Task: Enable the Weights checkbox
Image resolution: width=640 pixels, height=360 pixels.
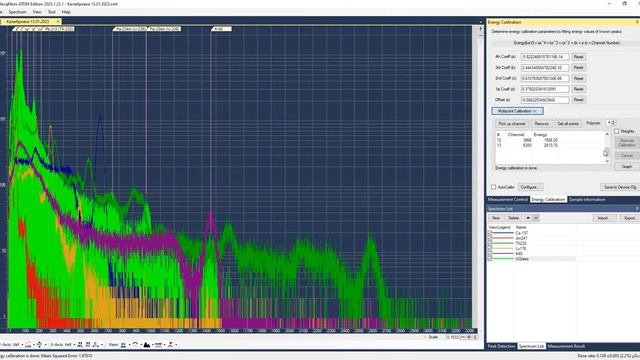Action: tap(616, 131)
